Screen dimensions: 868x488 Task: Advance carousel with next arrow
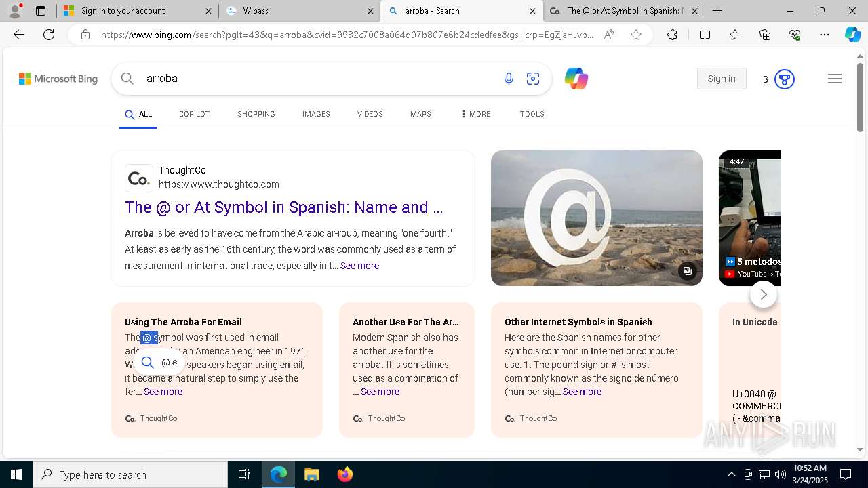(x=764, y=294)
